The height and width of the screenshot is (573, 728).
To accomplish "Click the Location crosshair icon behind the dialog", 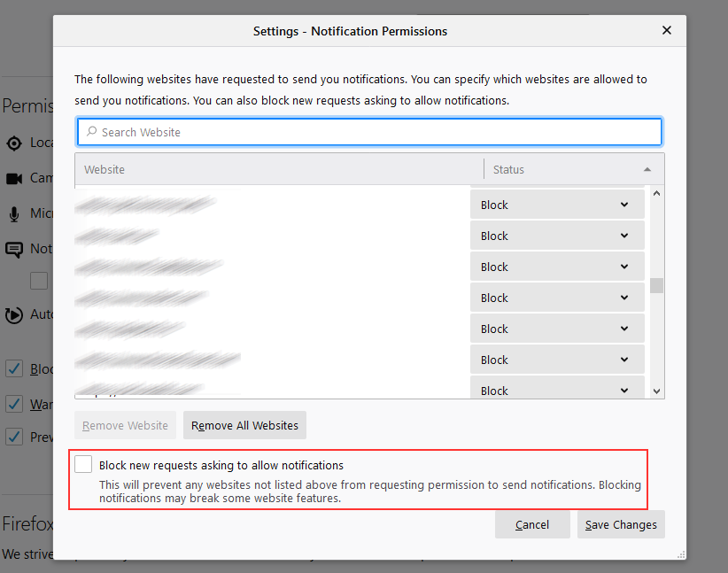I will point(14,143).
